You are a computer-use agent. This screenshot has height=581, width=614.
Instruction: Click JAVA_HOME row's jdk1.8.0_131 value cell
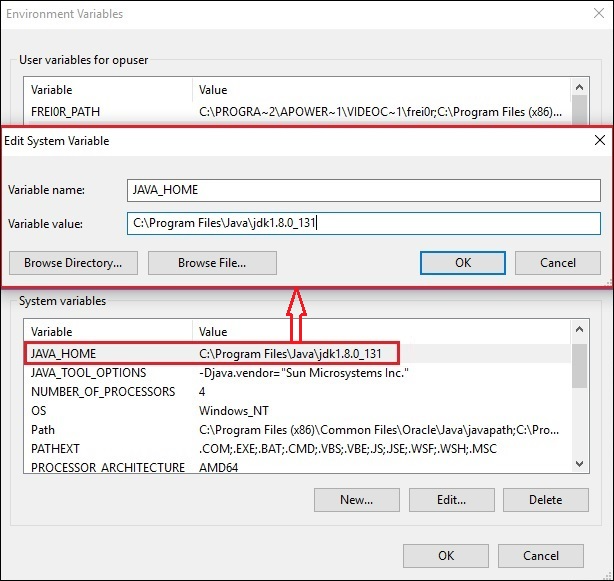(x=290, y=354)
